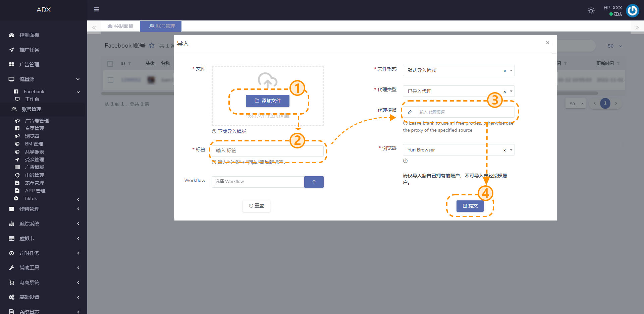This screenshot has width=644, height=314.
Task: Toggle the sun theme icon
Action: (x=591, y=11)
